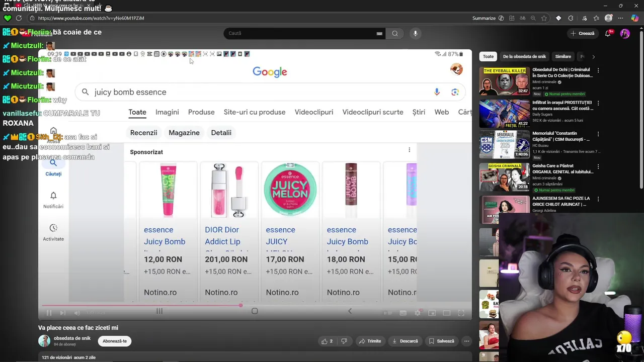Open the YouTube account avatar menu
The width and height of the screenshot is (644, 362).
(x=625, y=33)
